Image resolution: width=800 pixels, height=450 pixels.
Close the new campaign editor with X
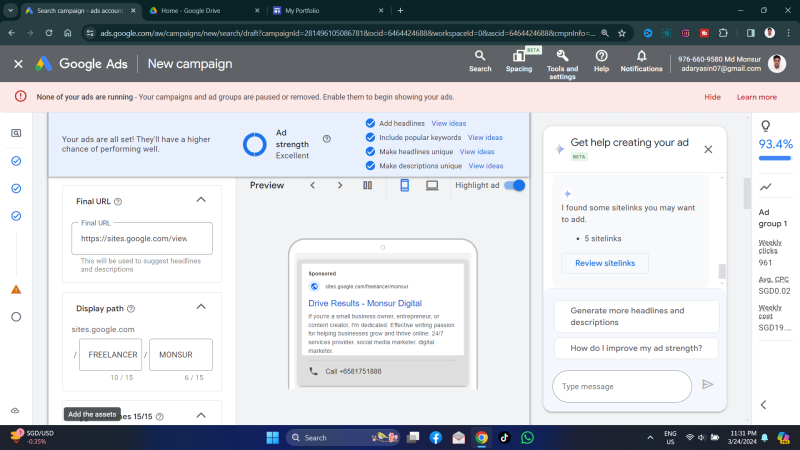(x=18, y=64)
